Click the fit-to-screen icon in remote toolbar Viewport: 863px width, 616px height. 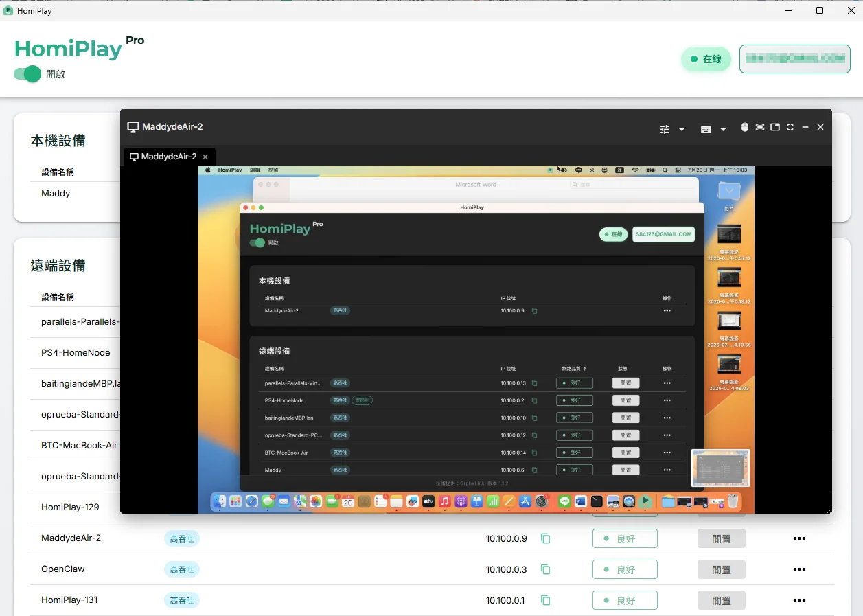pyautogui.click(x=760, y=127)
